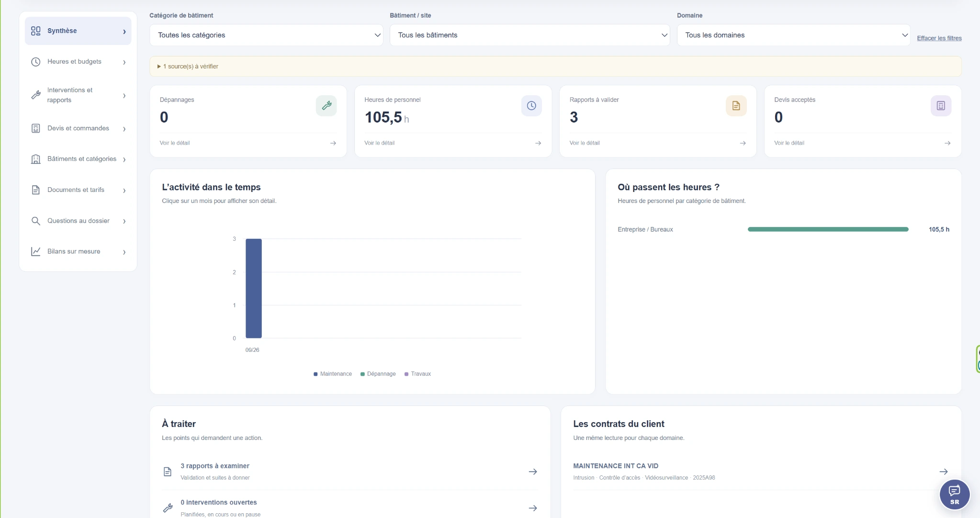Toggle Travaux series in chart legend
This screenshot has height=518, width=980.
click(x=417, y=374)
